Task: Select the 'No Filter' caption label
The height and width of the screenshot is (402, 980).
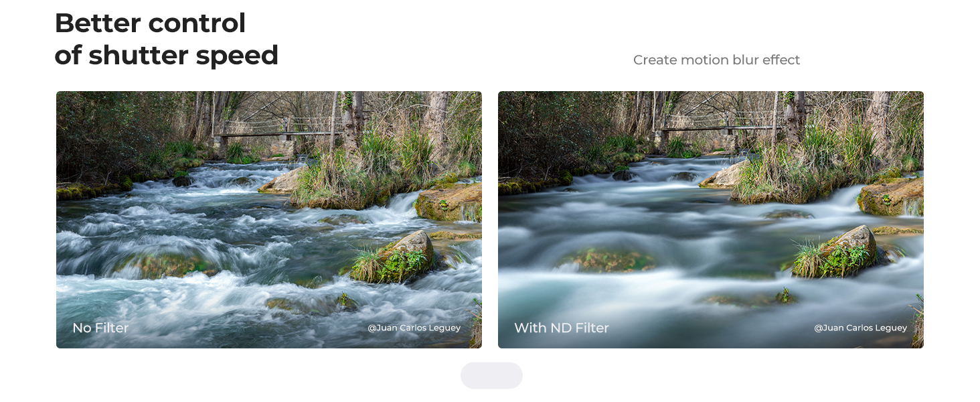Action: (x=100, y=328)
